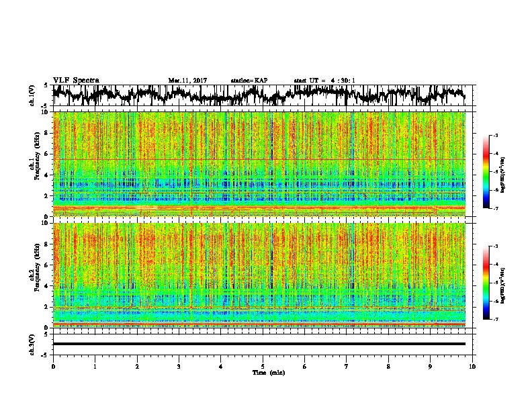Click the 3 tick label on Time axis
The image size is (532, 411).
pyautogui.click(x=179, y=367)
